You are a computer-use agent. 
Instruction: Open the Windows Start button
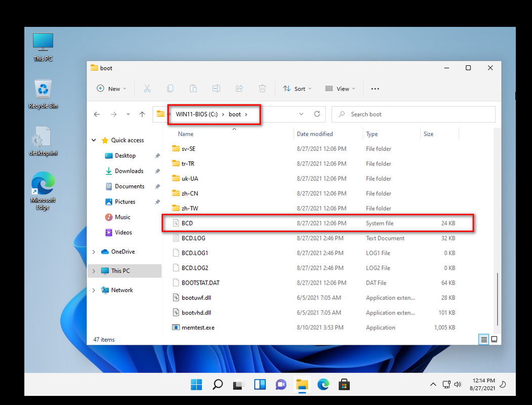pyautogui.click(x=196, y=385)
